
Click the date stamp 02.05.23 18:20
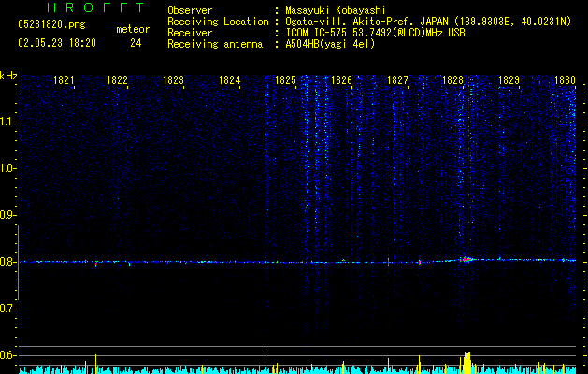(57, 43)
